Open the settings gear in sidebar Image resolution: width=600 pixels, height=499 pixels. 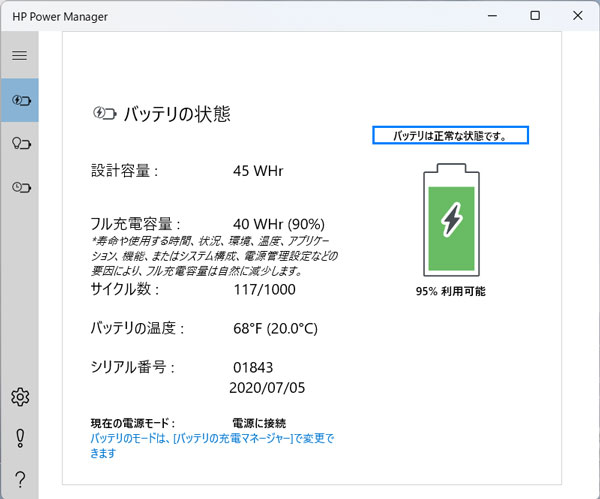pos(19,397)
